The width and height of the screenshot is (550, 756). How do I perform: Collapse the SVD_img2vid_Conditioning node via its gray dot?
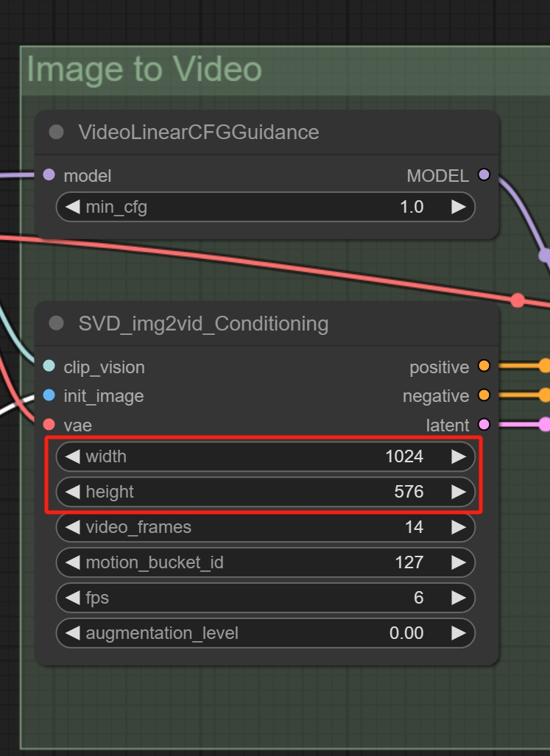[57, 323]
